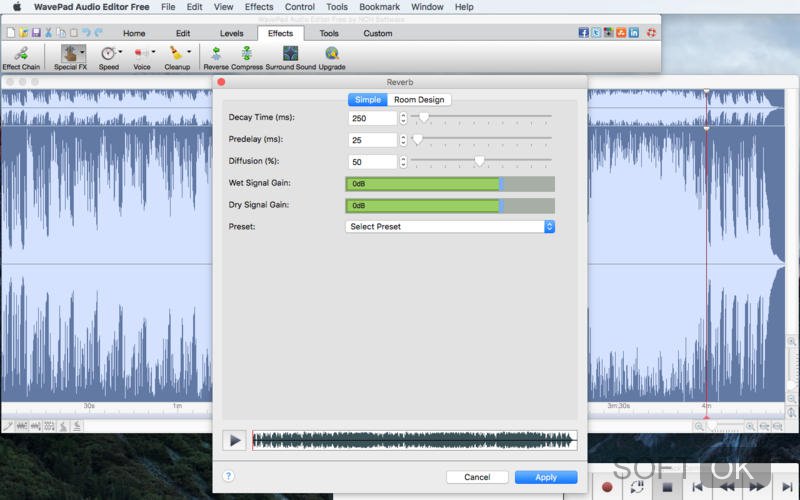The height and width of the screenshot is (500, 800).
Task: Click the Diffusion stepper arrows
Action: [x=403, y=162]
